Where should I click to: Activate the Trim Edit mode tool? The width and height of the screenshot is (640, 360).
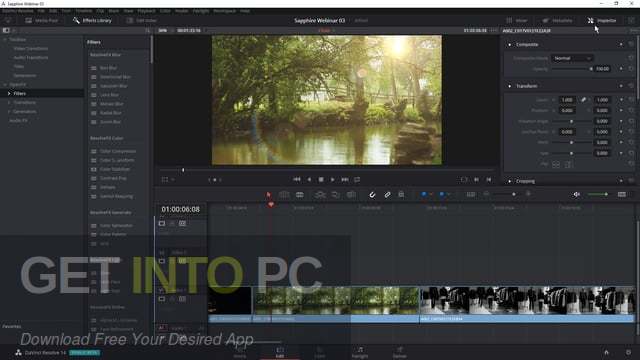pos(284,195)
